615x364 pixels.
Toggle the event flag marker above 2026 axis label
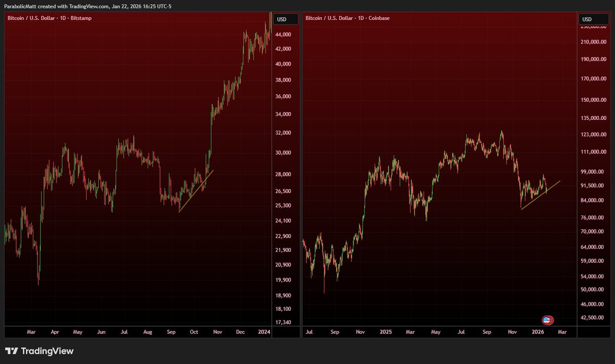pos(547,319)
